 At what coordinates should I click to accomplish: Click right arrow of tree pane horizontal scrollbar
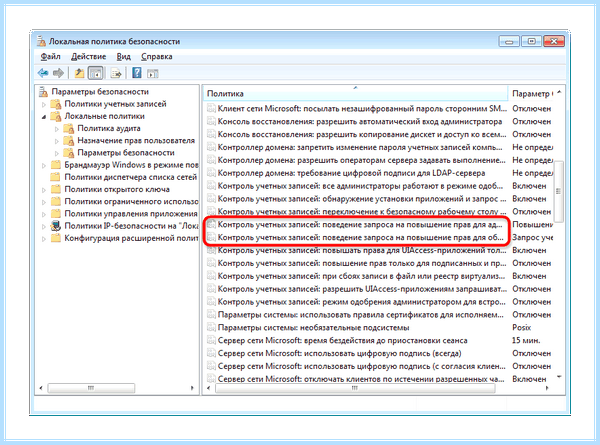[192, 388]
